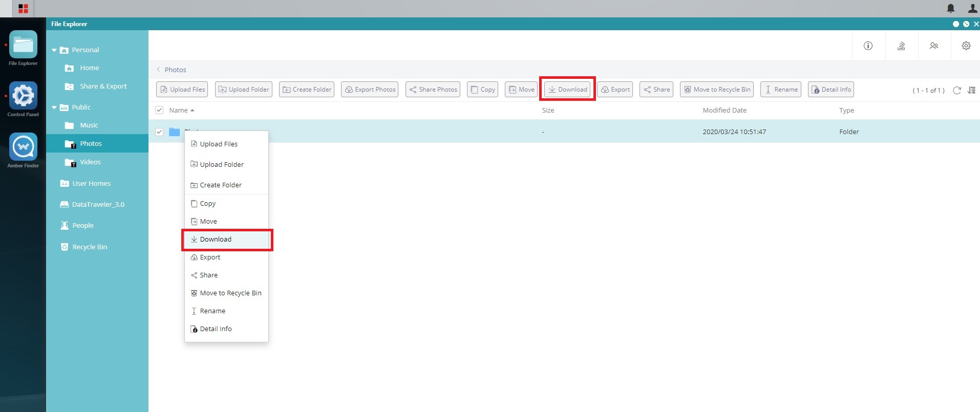Click the Export Photos toolbar button
The width and height of the screenshot is (980, 412).
[370, 90]
